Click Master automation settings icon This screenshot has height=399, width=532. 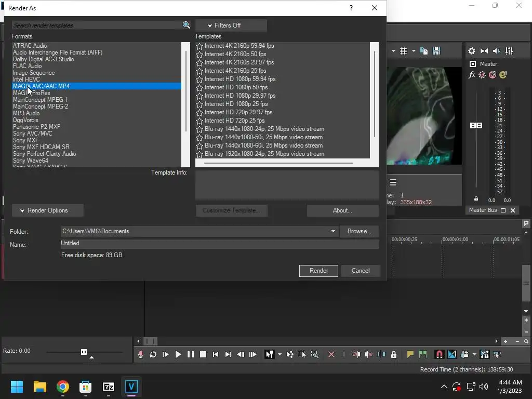point(482,75)
